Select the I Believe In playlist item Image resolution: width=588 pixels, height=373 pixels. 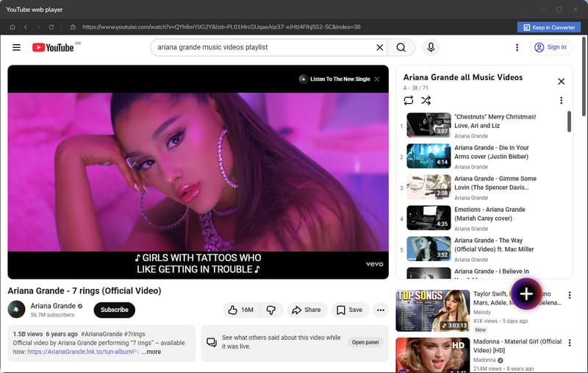[x=484, y=272]
